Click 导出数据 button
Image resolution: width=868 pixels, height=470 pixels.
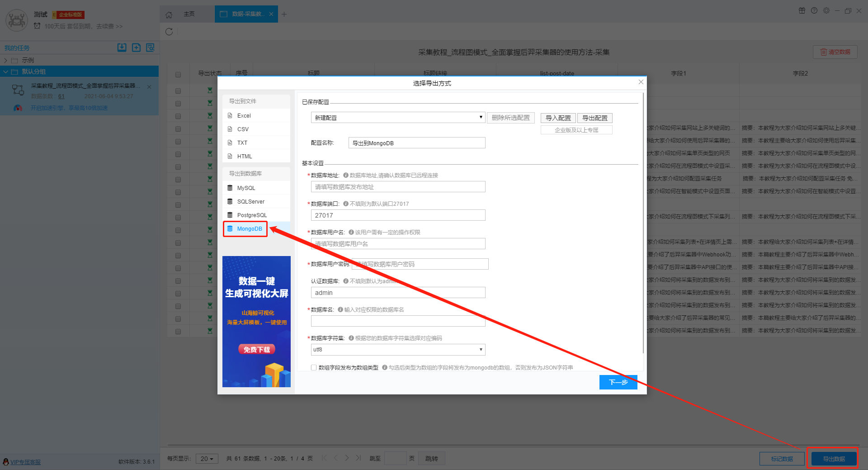tap(834, 459)
